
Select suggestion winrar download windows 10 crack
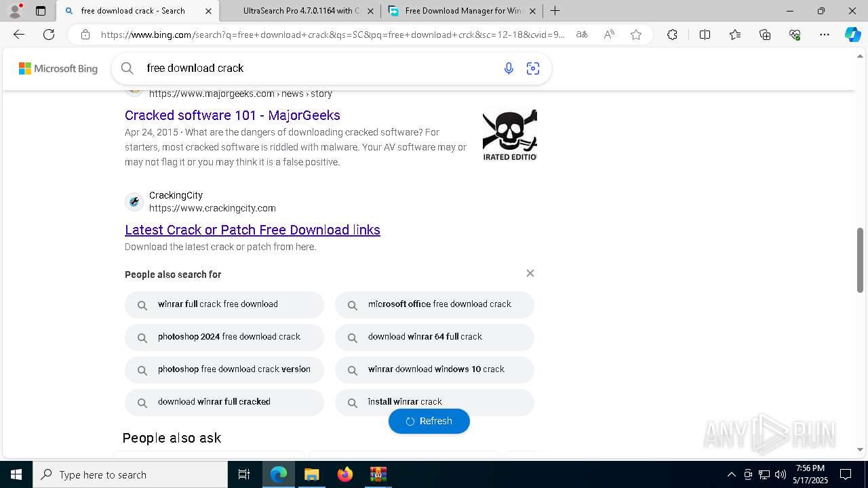pyautogui.click(x=435, y=370)
